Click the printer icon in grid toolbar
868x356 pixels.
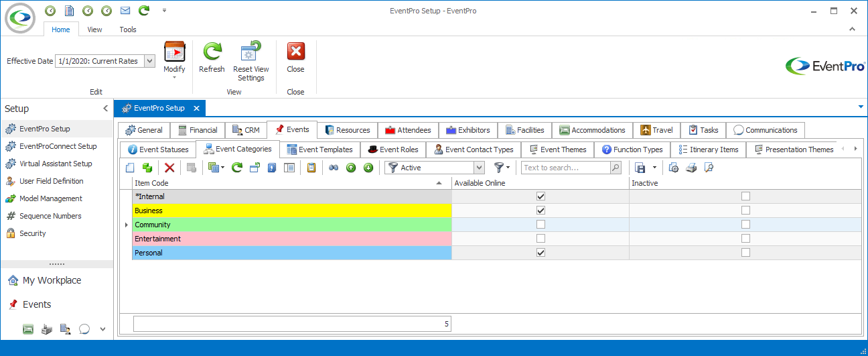pyautogui.click(x=691, y=168)
